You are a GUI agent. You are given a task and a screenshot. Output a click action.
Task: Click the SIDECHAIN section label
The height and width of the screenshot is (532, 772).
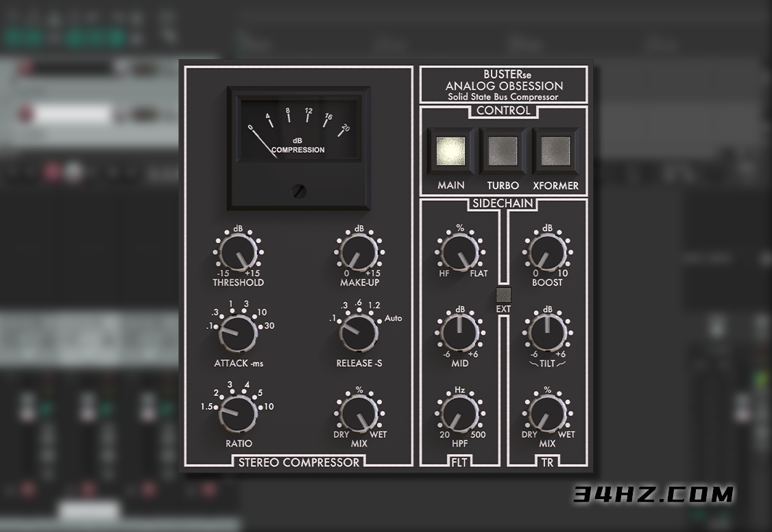[x=503, y=204]
